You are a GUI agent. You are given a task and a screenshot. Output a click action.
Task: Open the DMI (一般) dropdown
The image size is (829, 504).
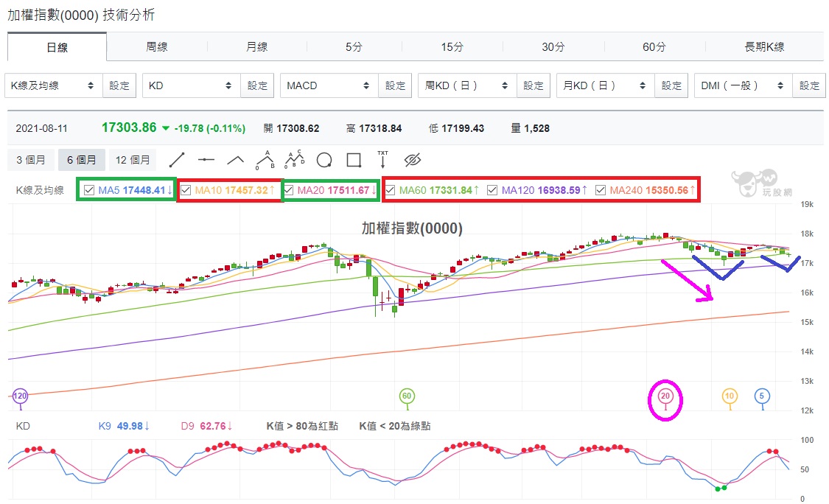click(744, 85)
